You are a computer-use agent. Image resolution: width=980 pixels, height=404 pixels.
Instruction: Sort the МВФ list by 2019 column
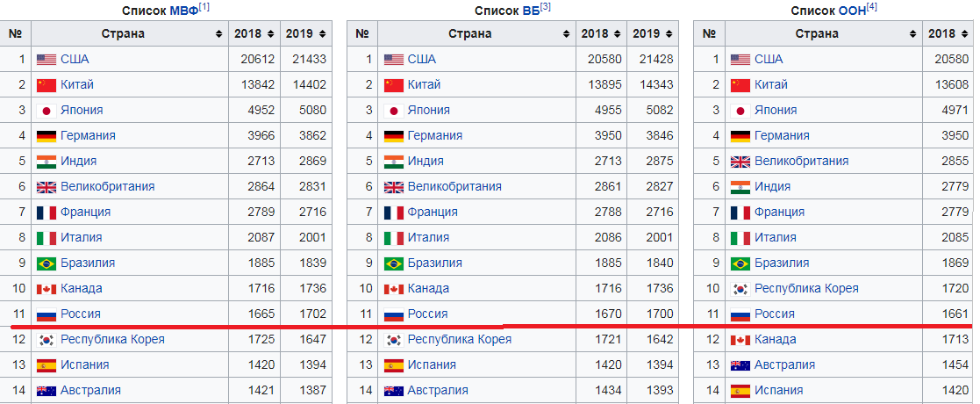pos(306,34)
